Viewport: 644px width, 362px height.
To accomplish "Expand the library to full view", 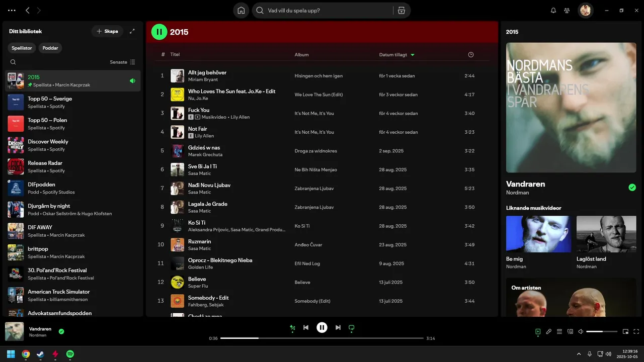I will pyautogui.click(x=132, y=31).
